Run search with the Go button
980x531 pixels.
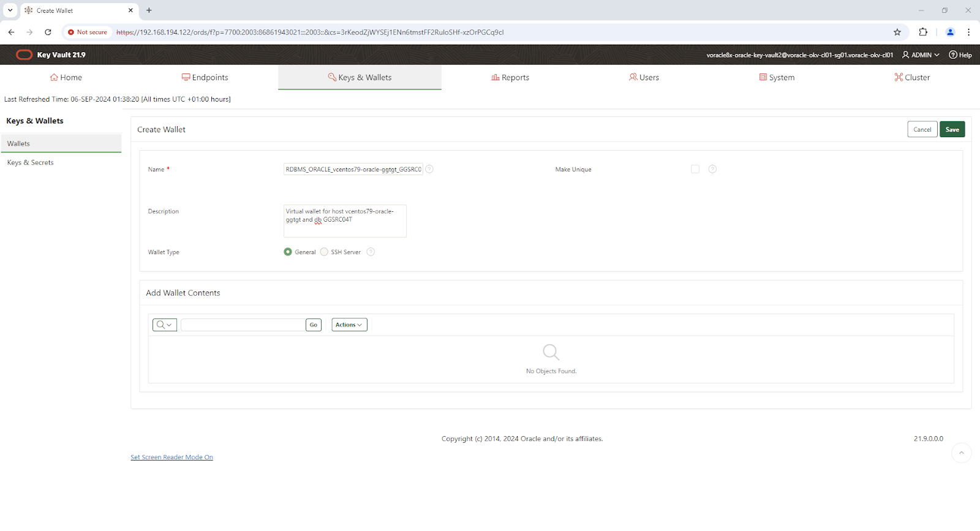[x=314, y=325]
